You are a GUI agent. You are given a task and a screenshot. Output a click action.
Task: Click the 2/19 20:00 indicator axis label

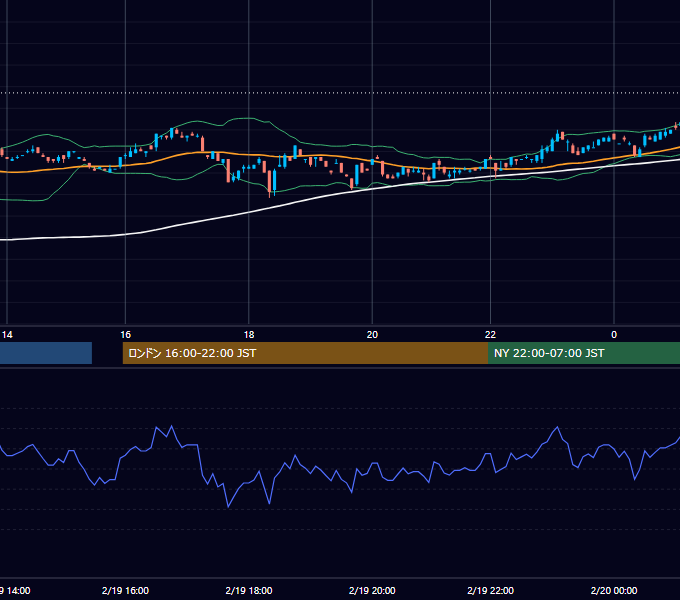372,590
